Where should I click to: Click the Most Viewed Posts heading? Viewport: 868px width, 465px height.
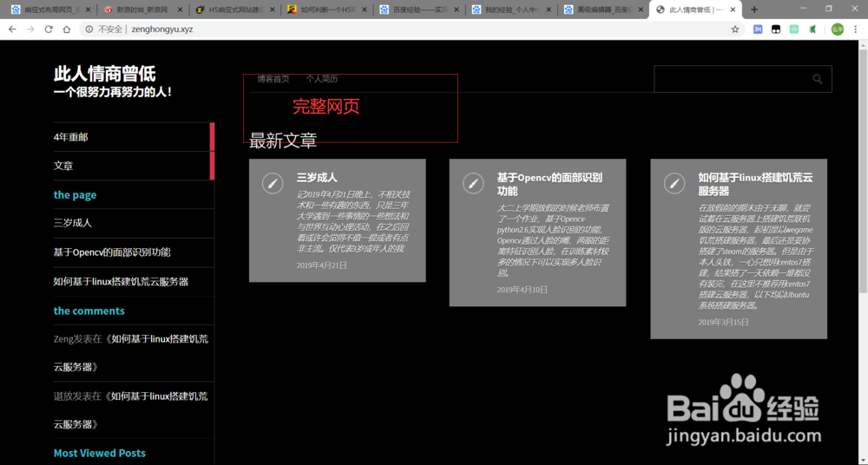tap(100, 453)
